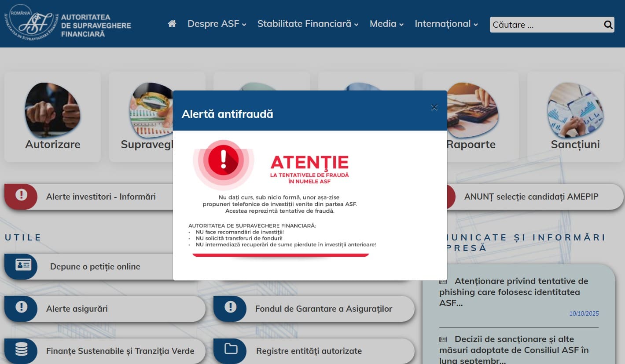Image resolution: width=625 pixels, height=364 pixels.
Task: Click the UTILE section heading
Action: 23,237
